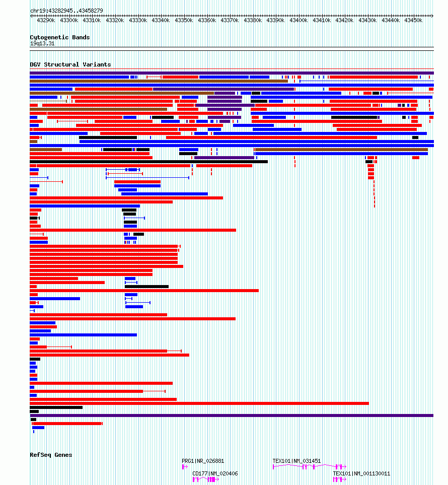Open the RefSeq Genes track title
The height and width of the screenshot is (485, 448).
[51, 455]
